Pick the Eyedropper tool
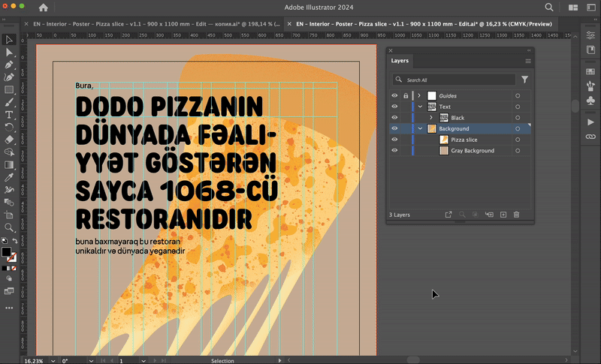The image size is (601, 364). click(9, 177)
